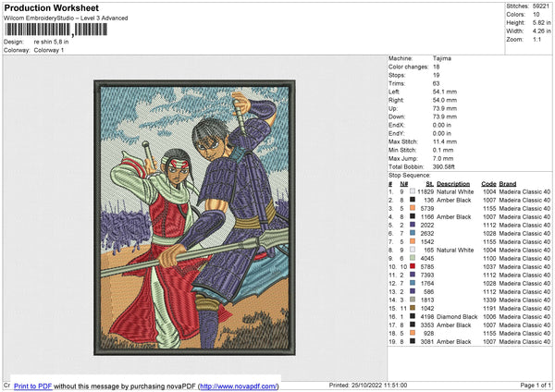The image size is (555, 392).
Task: Click code 1006 in stop row 16
Action: 489,316
